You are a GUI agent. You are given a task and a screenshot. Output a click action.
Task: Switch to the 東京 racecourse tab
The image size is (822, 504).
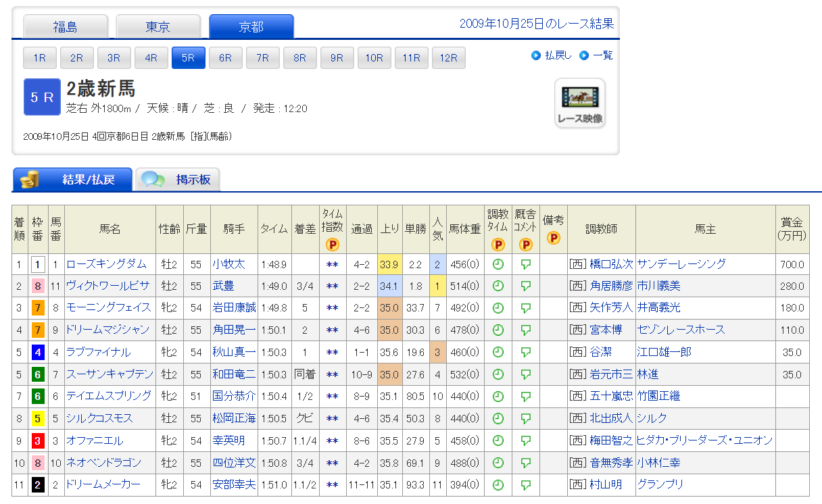tap(158, 27)
